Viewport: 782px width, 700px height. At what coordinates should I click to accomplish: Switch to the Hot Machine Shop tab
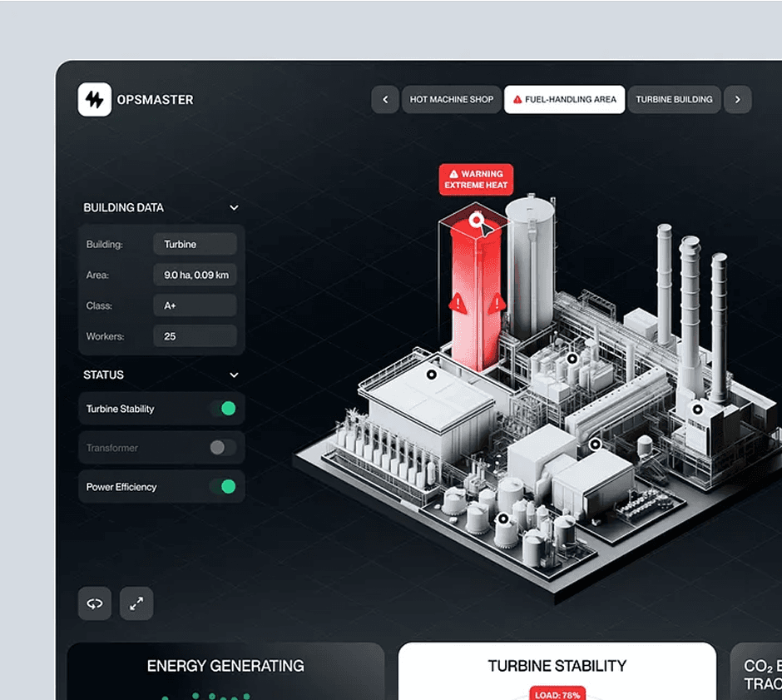coord(452,99)
